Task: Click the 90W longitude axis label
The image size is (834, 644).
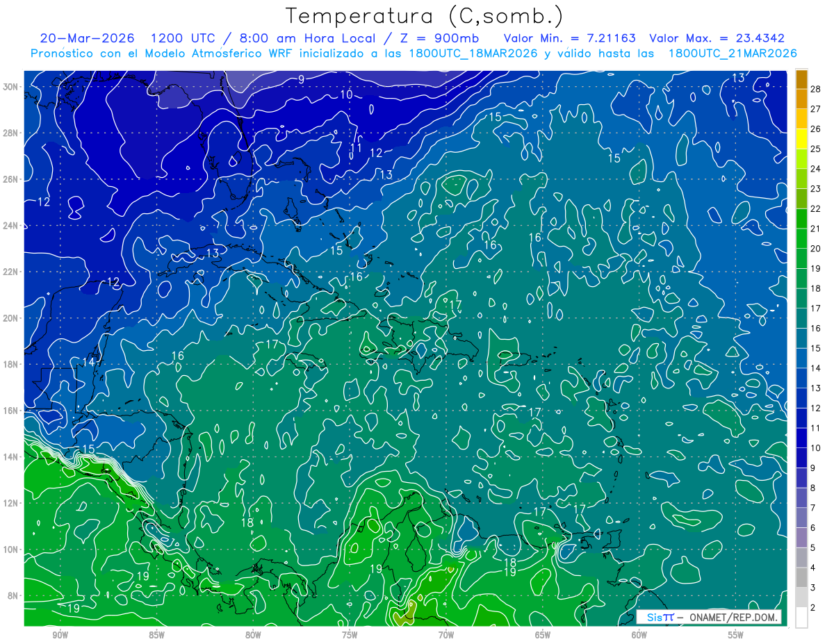Action: [x=60, y=636]
